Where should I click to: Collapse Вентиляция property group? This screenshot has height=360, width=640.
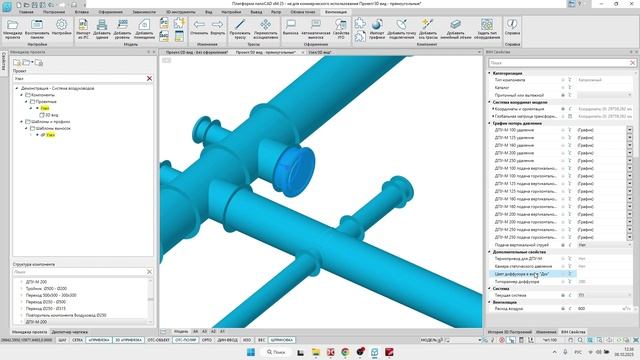[x=490, y=302]
